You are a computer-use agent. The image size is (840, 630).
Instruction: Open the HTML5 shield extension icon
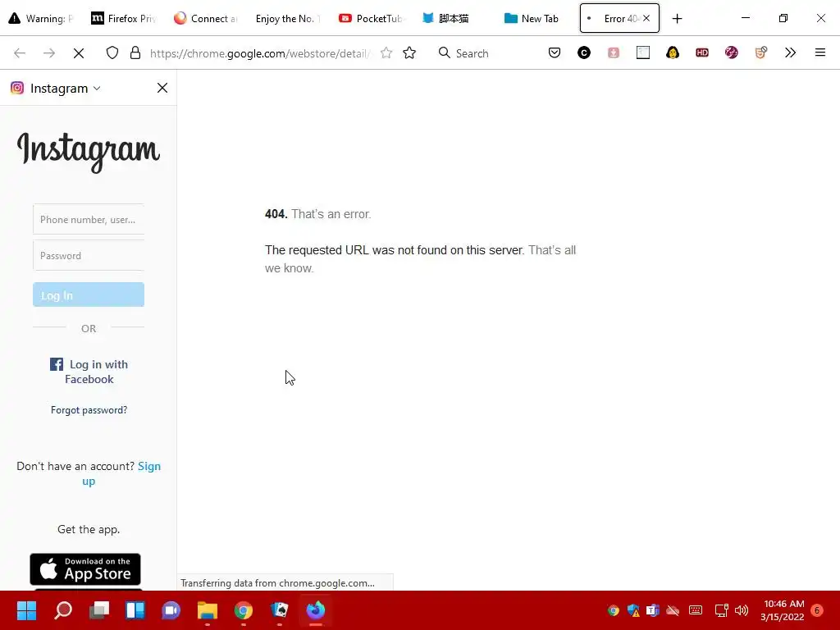(x=760, y=52)
